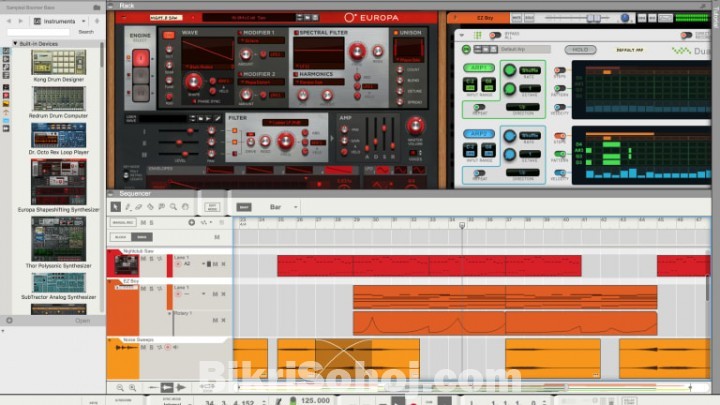This screenshot has height=405, width=720.
Task: Click the Redrum Drum Computer device thumbnail
Action: pos(58,98)
